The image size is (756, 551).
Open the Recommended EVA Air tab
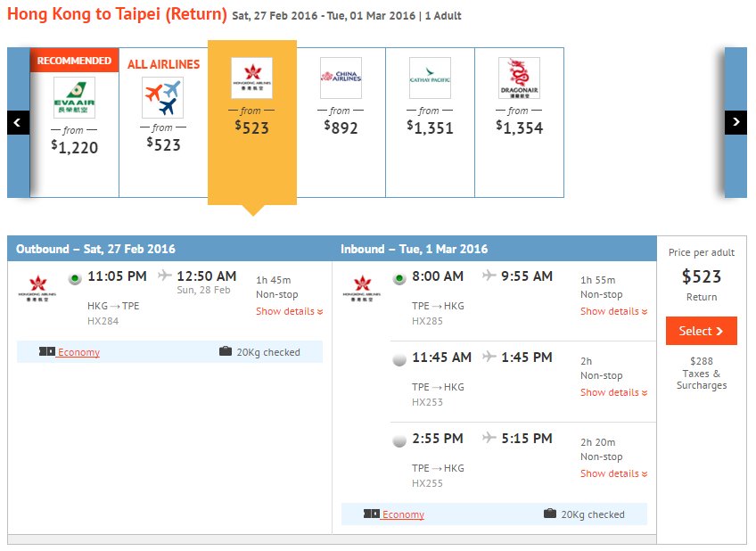[74, 122]
